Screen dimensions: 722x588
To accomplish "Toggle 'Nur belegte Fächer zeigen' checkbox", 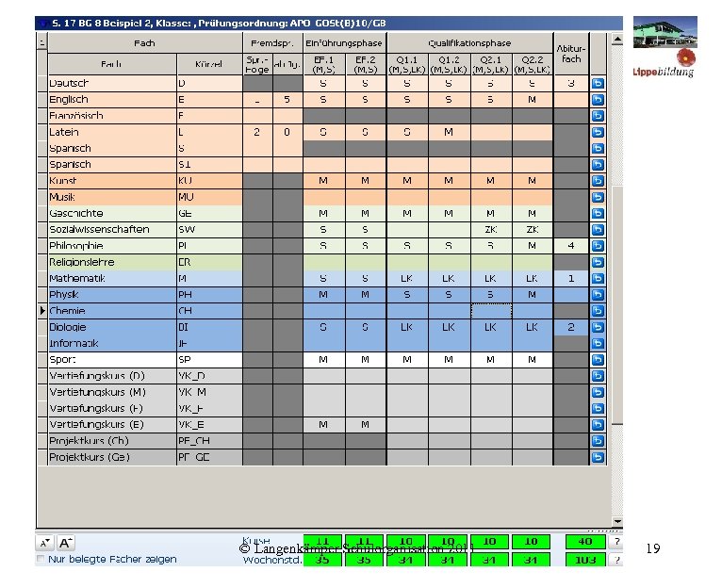I will [x=41, y=559].
